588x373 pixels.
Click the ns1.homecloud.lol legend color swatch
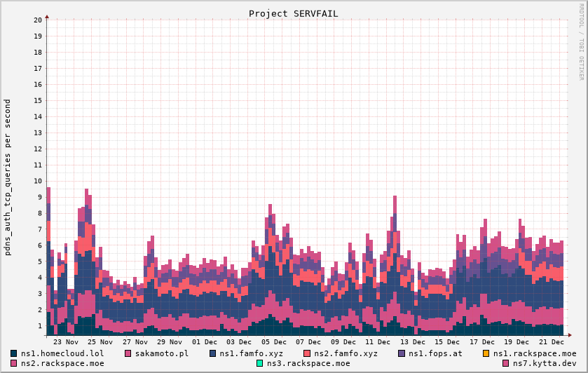(14, 353)
